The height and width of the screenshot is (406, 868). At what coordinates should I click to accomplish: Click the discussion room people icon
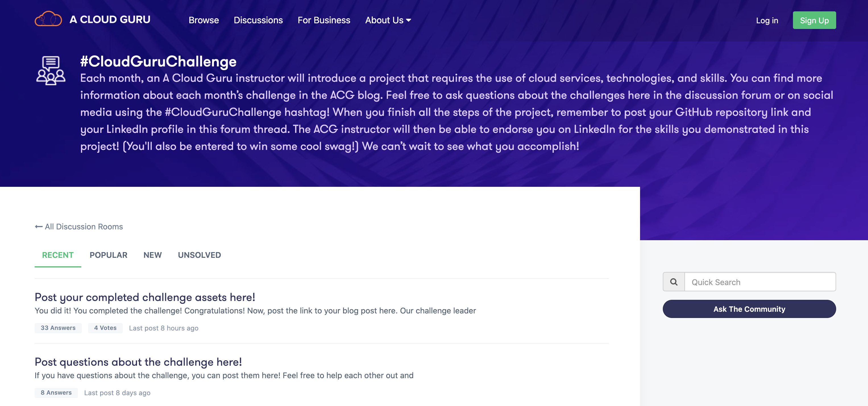[51, 70]
